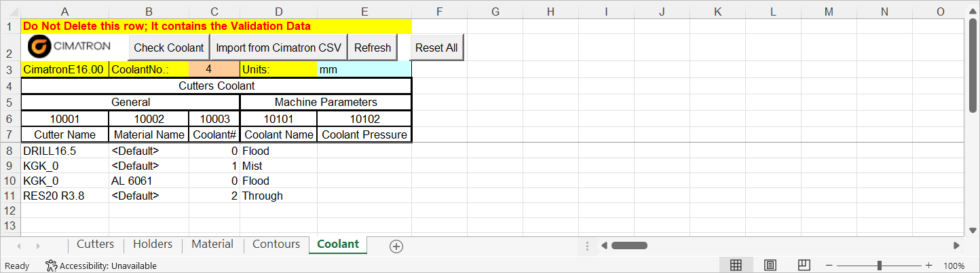Switch to the Material sheet tab
980x273 pixels.
point(212,244)
